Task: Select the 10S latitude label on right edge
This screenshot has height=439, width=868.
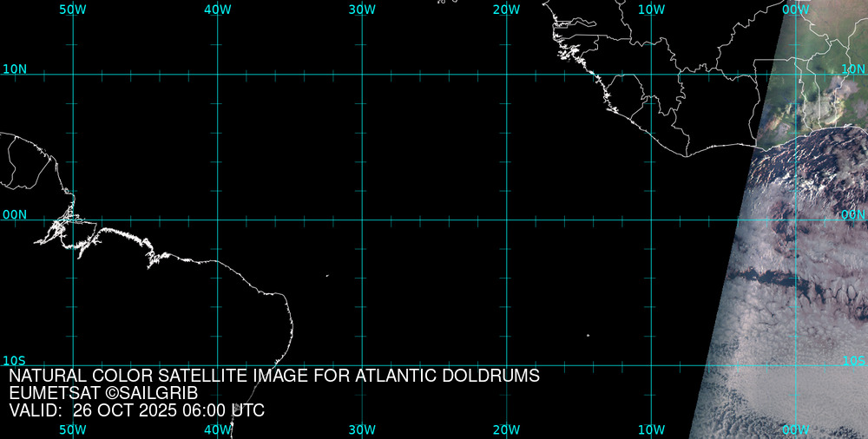Action: [x=853, y=360]
